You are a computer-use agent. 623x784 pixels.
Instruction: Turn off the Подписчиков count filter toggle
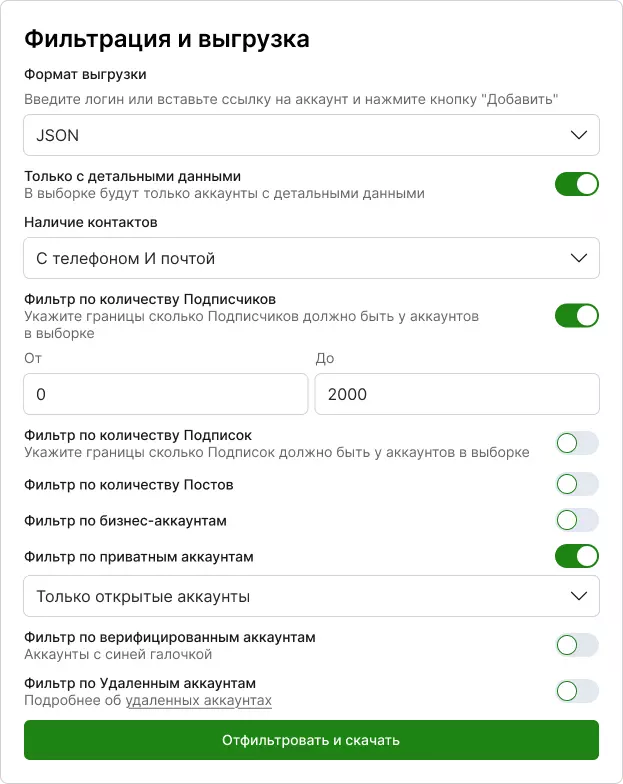[x=576, y=316]
